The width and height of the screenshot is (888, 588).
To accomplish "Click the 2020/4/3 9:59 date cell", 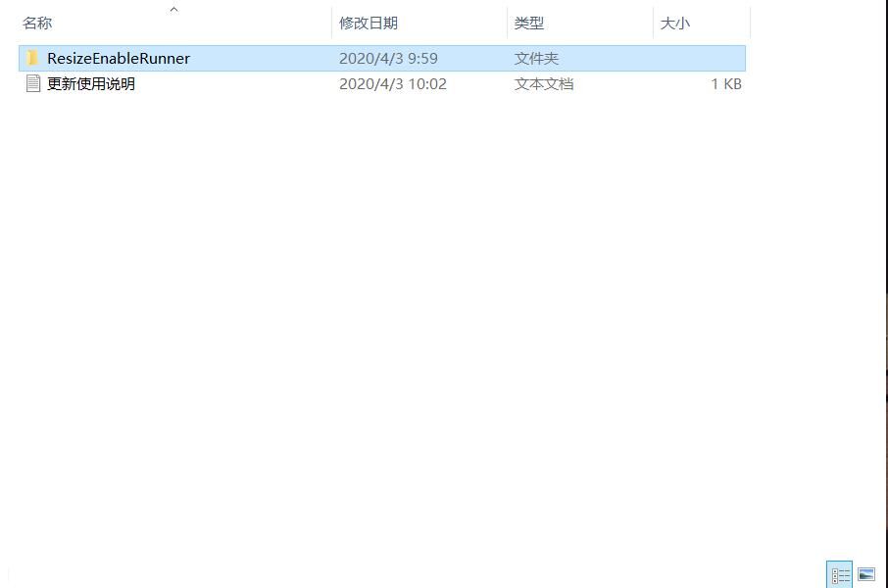I will 388,58.
